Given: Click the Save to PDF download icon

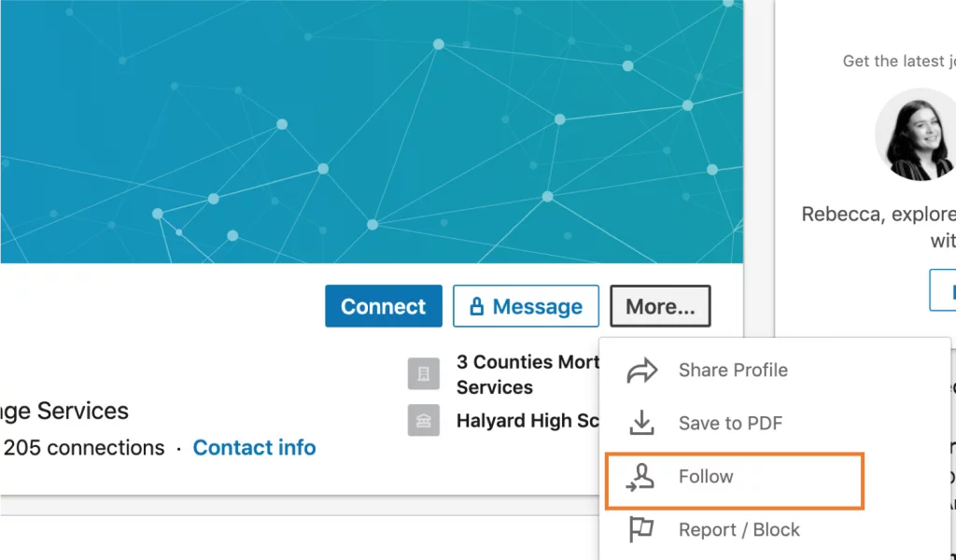Looking at the screenshot, I should click(642, 423).
